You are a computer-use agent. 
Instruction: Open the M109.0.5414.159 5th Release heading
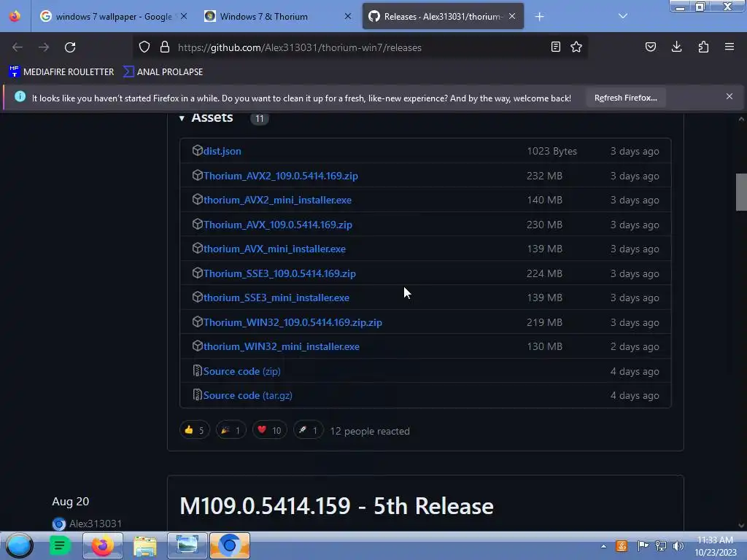point(336,506)
